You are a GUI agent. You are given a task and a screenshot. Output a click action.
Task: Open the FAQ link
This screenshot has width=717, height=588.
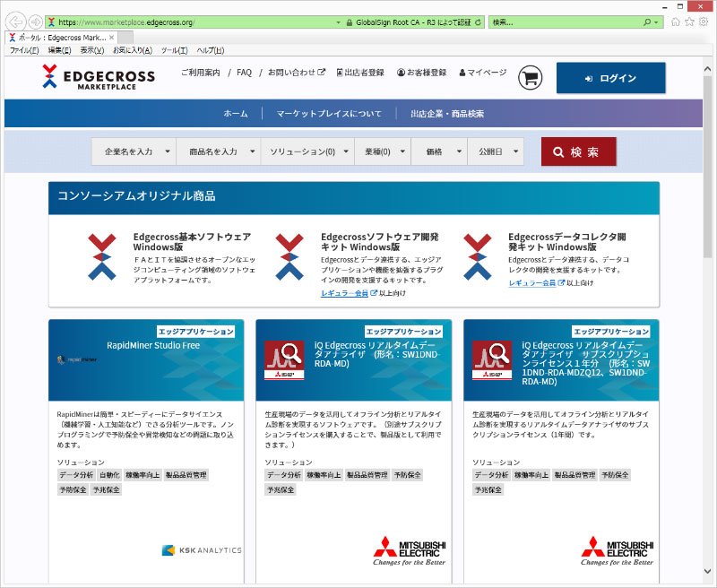click(x=244, y=73)
